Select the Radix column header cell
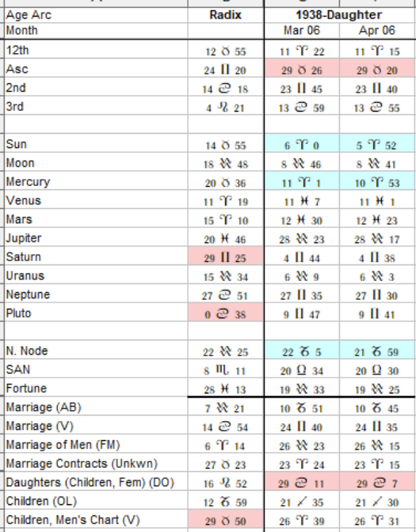The height and width of the screenshot is (532, 416). [226, 15]
